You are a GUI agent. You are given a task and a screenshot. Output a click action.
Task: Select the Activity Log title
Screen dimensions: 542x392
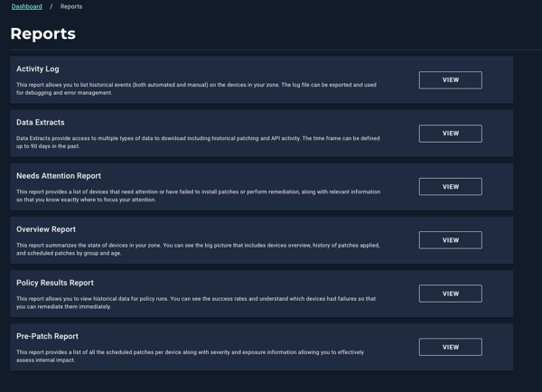point(38,70)
